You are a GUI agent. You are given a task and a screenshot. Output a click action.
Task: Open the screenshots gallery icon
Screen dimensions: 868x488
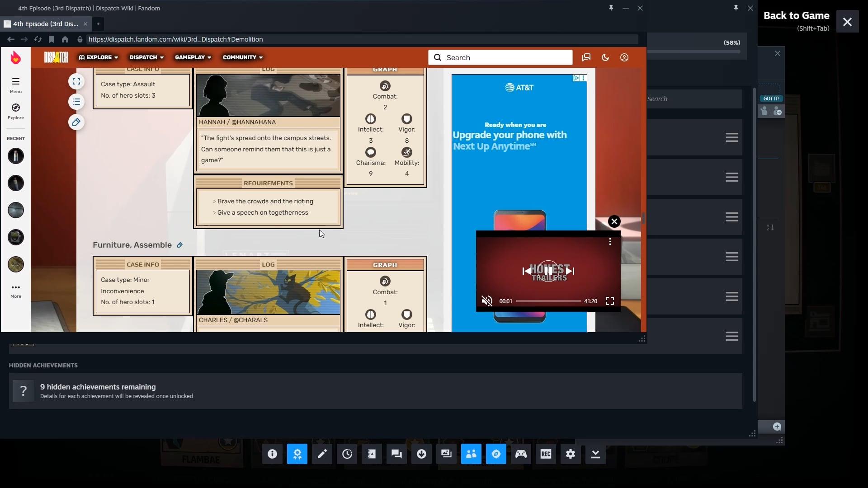tap(446, 454)
